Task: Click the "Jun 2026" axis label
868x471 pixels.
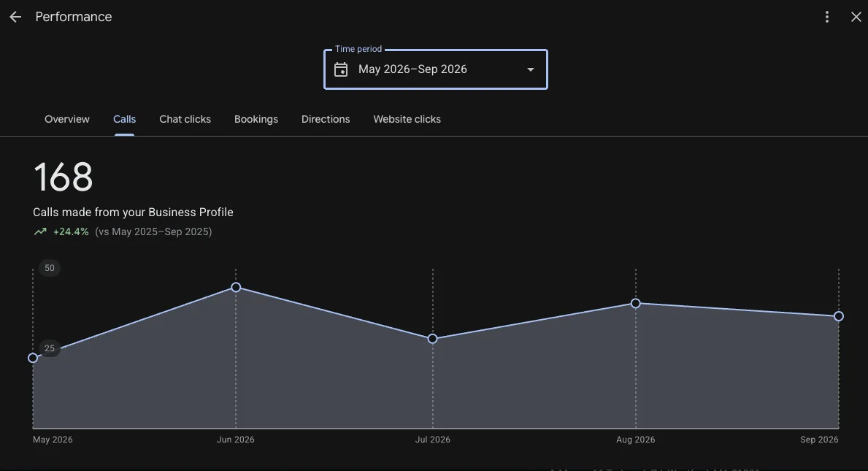Action: (236, 440)
